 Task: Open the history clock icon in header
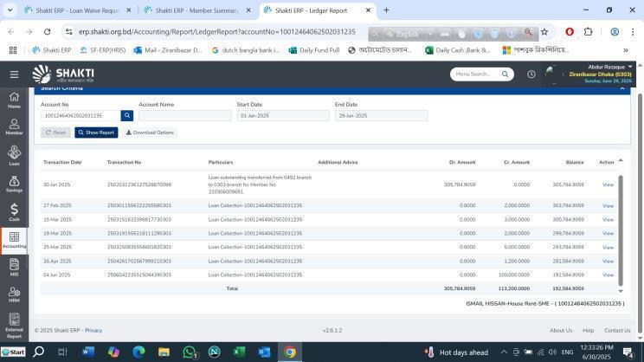[531, 74]
